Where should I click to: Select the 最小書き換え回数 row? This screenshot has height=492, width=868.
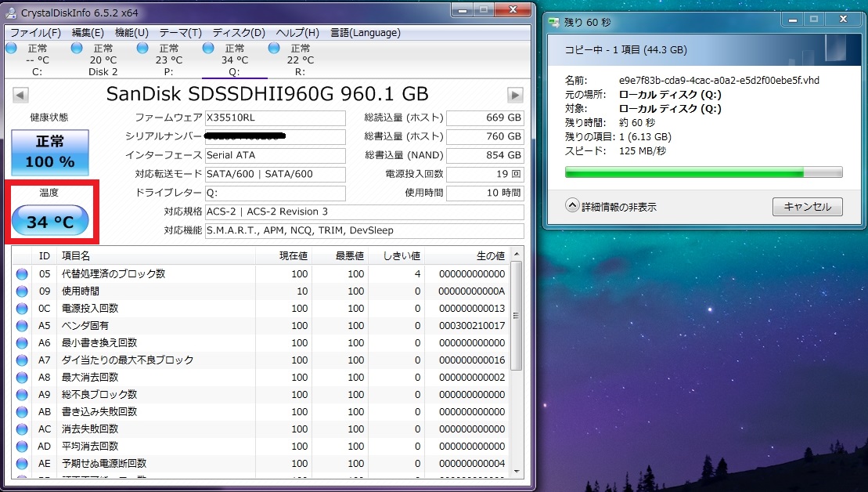tap(261, 343)
